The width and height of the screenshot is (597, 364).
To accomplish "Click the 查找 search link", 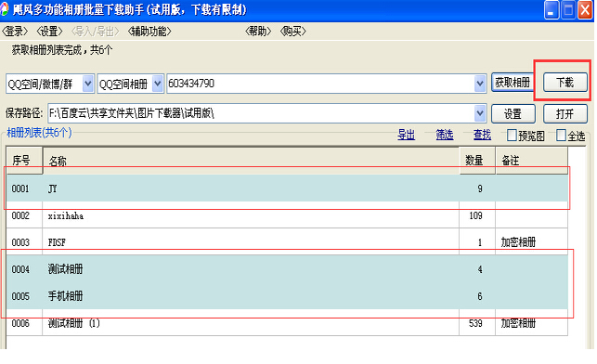I will coord(482,135).
